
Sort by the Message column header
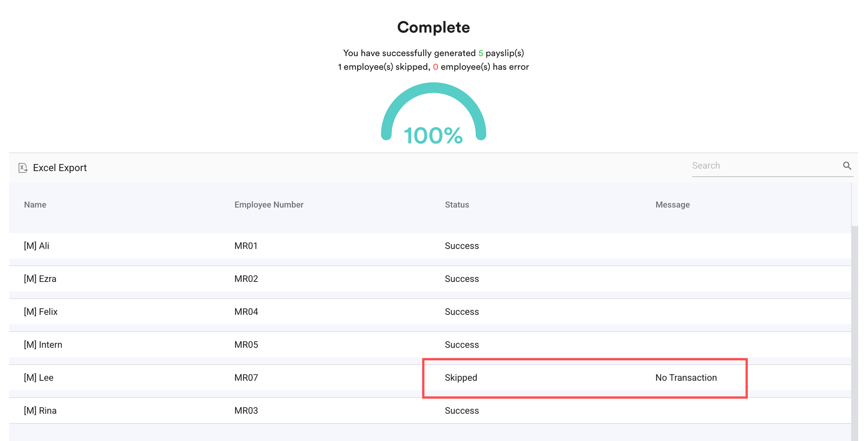(672, 205)
